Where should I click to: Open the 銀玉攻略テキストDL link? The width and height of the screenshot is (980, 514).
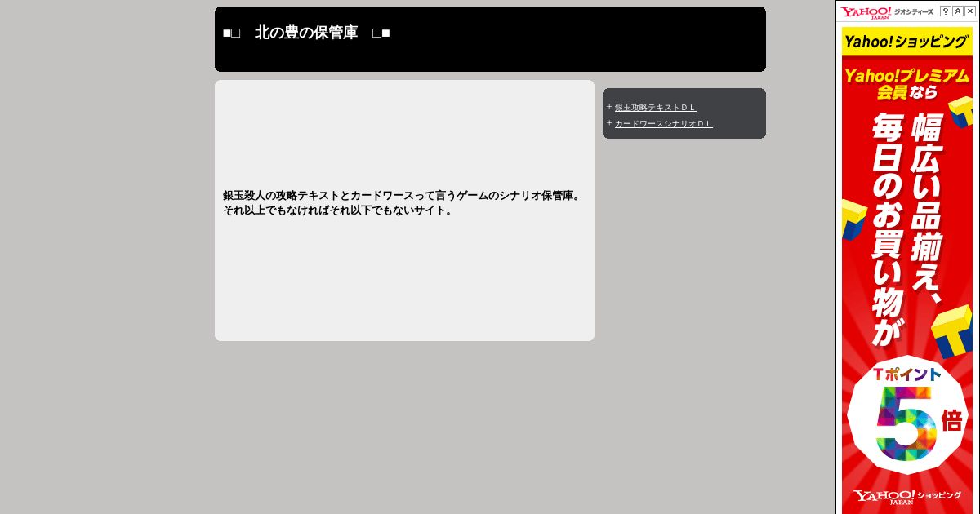656,108
